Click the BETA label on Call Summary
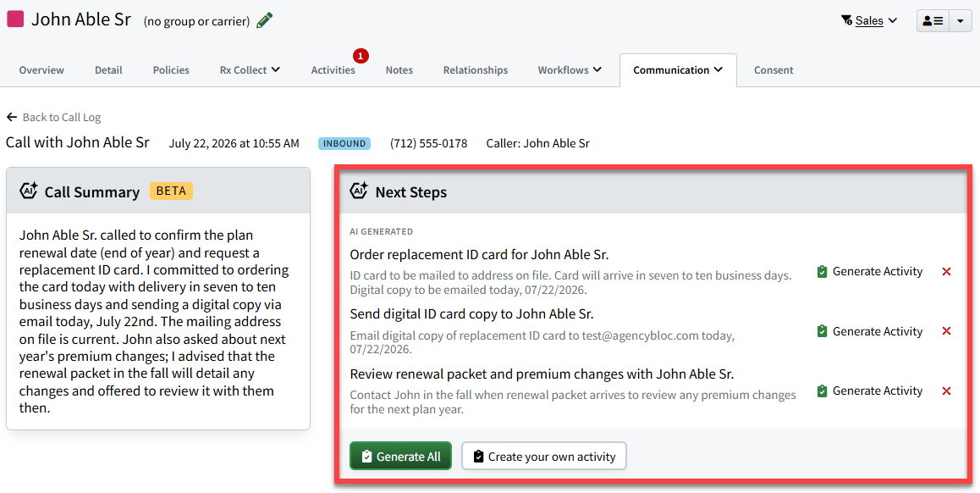Image resolution: width=980 pixels, height=493 pixels. point(171,191)
